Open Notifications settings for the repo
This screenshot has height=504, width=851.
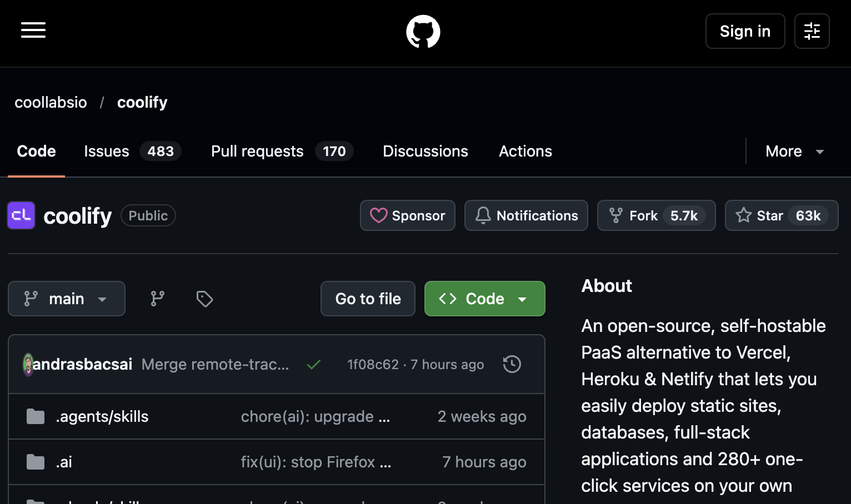point(526,215)
